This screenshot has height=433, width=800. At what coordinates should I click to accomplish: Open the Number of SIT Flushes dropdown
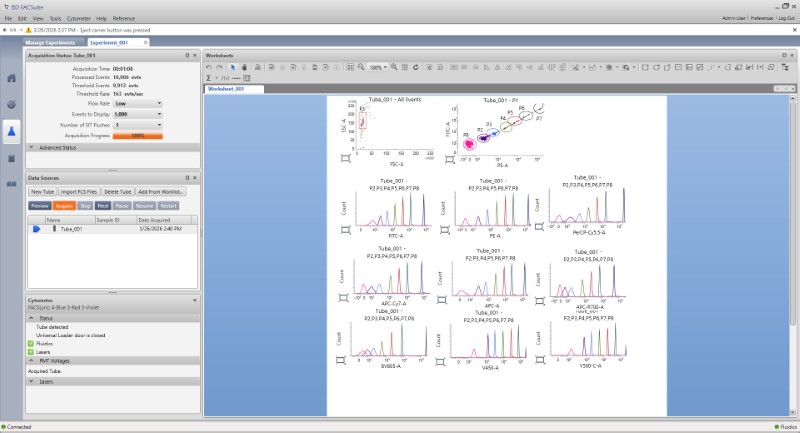(x=138, y=125)
